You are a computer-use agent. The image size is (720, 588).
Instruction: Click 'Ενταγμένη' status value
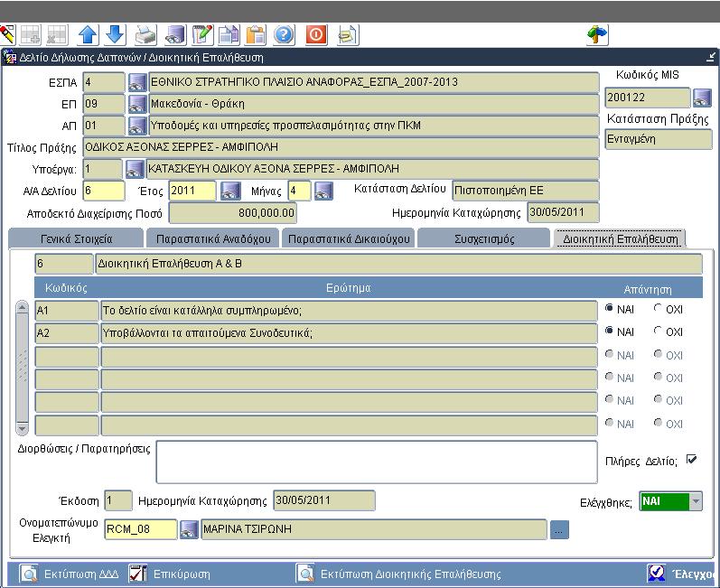pyautogui.click(x=631, y=139)
